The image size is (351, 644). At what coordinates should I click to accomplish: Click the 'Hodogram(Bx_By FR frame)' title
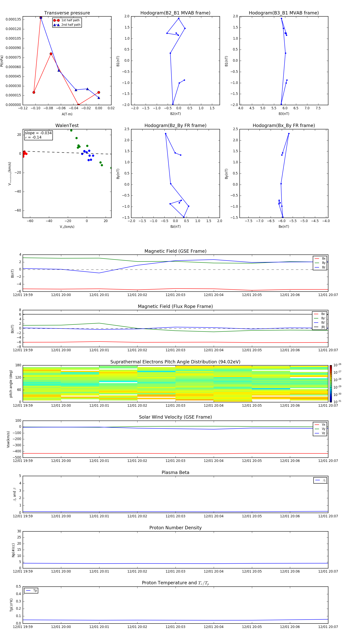click(x=284, y=125)
